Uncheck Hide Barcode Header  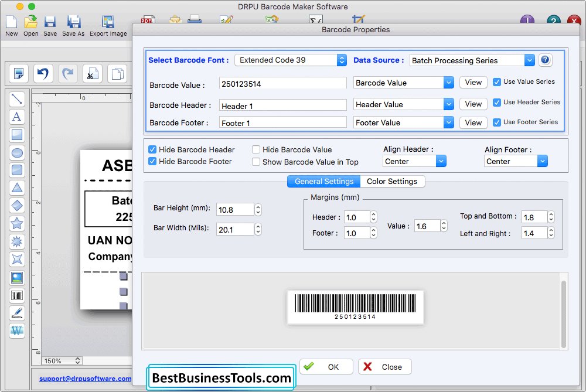pos(152,149)
